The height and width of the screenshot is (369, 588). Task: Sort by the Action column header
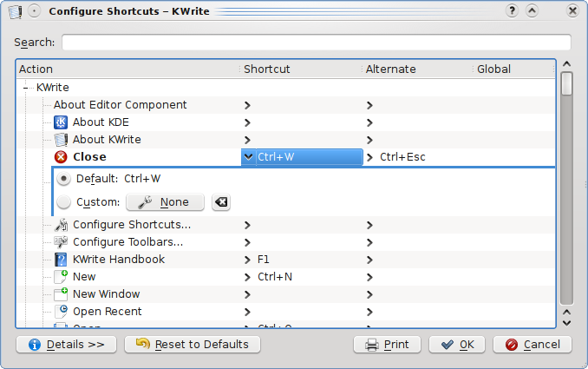coord(127,69)
